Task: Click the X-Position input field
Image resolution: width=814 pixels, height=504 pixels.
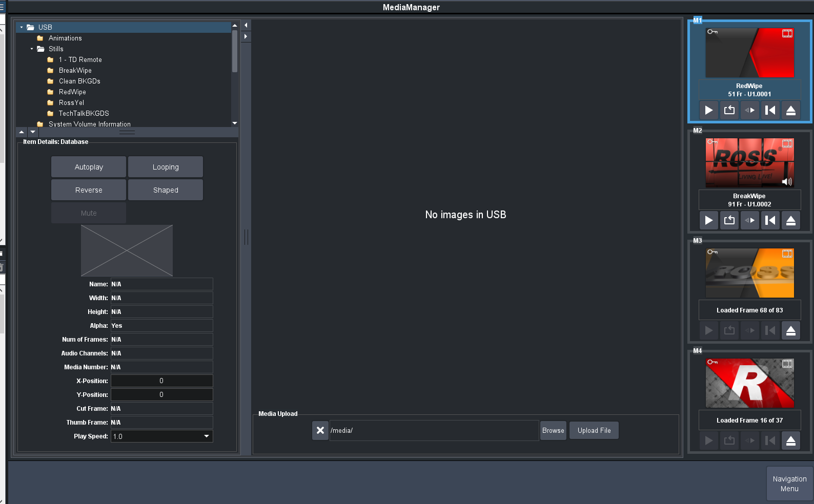Action: tap(161, 381)
